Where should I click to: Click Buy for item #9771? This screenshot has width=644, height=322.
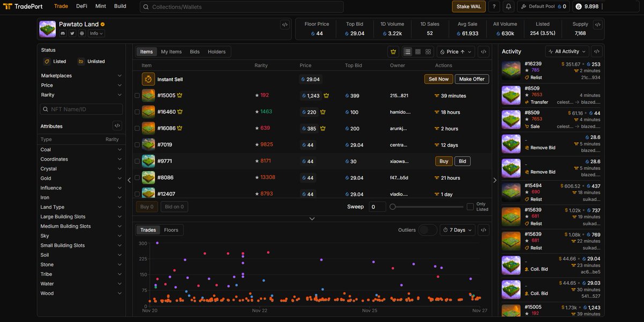tap(444, 161)
